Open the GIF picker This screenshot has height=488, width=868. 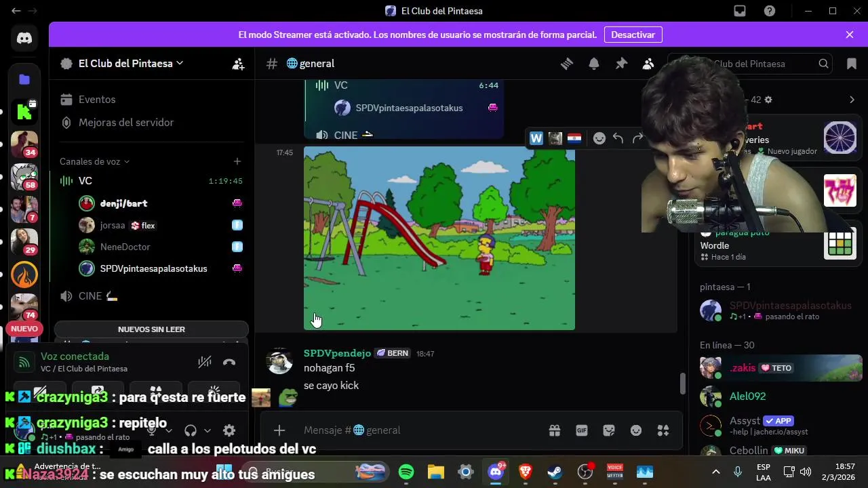(x=582, y=430)
